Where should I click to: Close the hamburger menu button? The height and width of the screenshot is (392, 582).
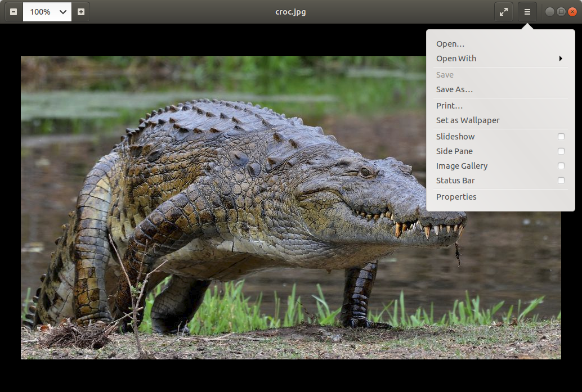coord(527,12)
